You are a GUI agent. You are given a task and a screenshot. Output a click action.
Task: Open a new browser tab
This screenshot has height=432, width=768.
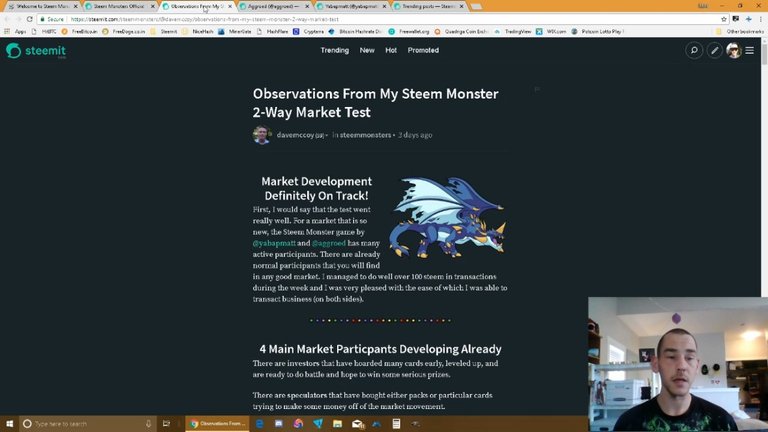pyautogui.click(x=476, y=6)
